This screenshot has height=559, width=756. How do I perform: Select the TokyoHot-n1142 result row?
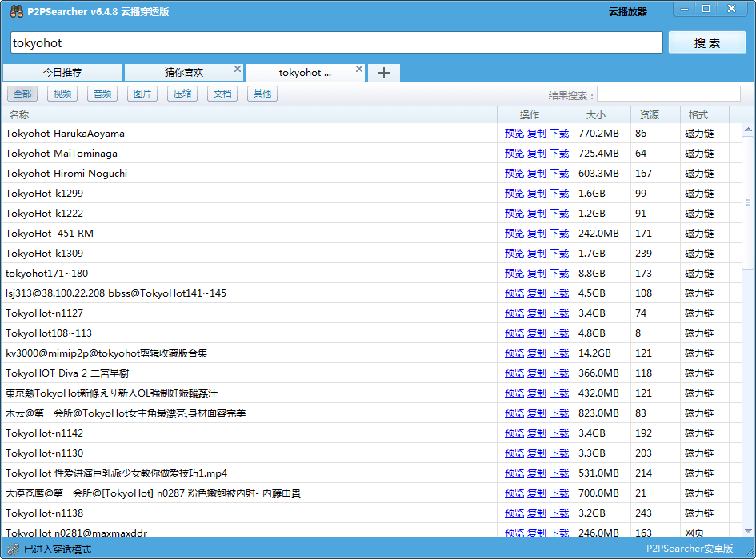371,433
